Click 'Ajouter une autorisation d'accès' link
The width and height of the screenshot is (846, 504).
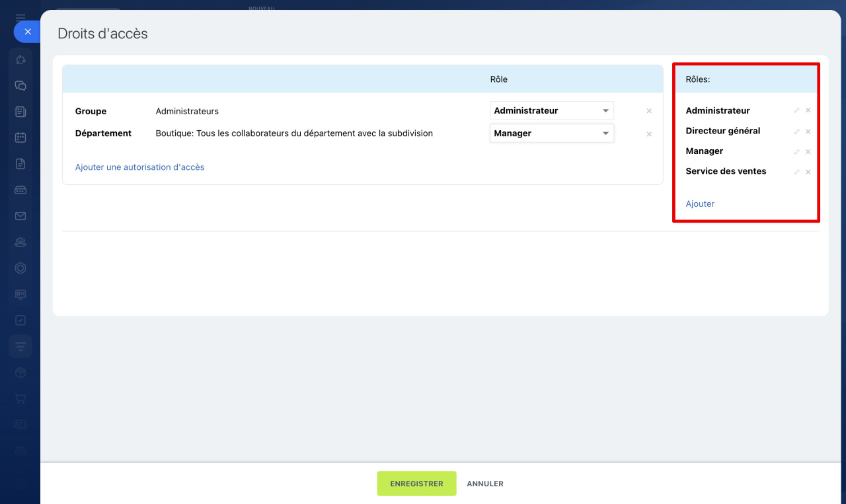click(x=139, y=167)
